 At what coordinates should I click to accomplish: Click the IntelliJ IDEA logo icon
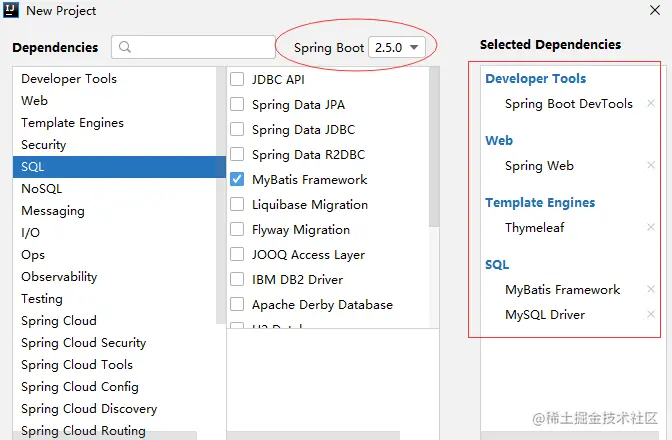tap(11, 10)
